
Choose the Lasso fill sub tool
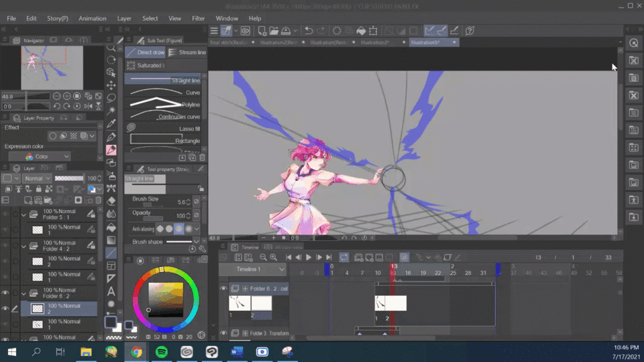coord(163,129)
